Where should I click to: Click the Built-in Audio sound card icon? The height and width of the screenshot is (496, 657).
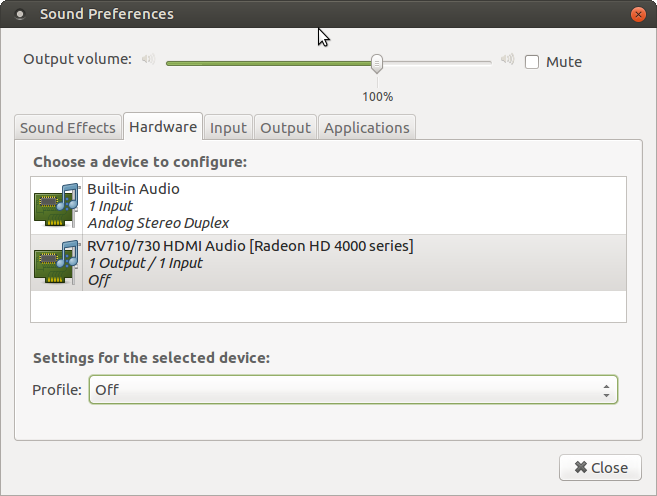point(57,205)
